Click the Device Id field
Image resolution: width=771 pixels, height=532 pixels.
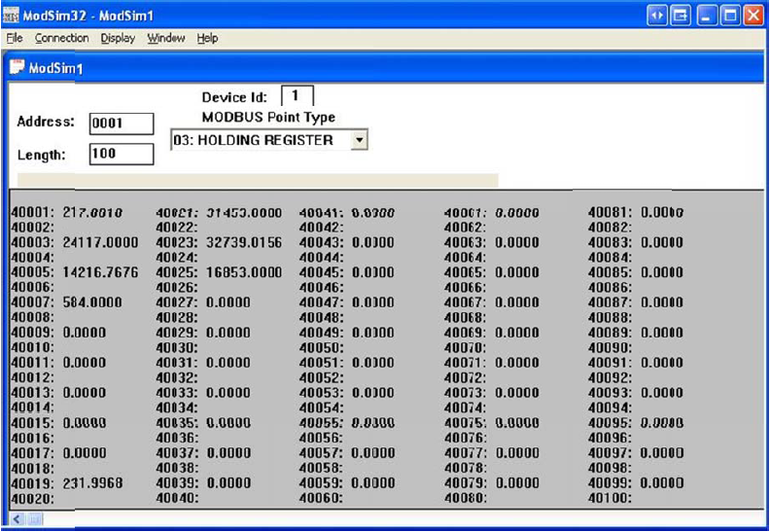[x=297, y=95]
